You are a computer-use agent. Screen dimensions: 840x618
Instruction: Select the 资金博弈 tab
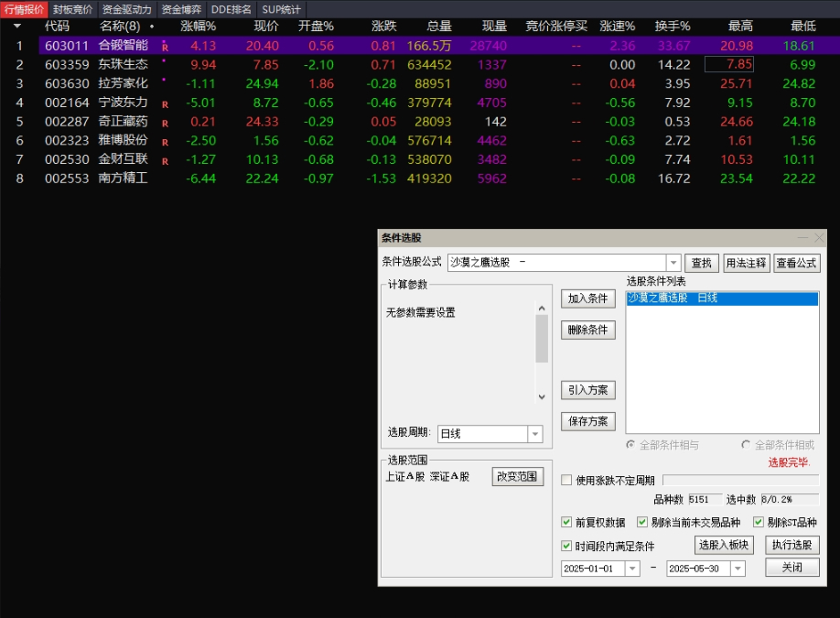[x=181, y=9]
